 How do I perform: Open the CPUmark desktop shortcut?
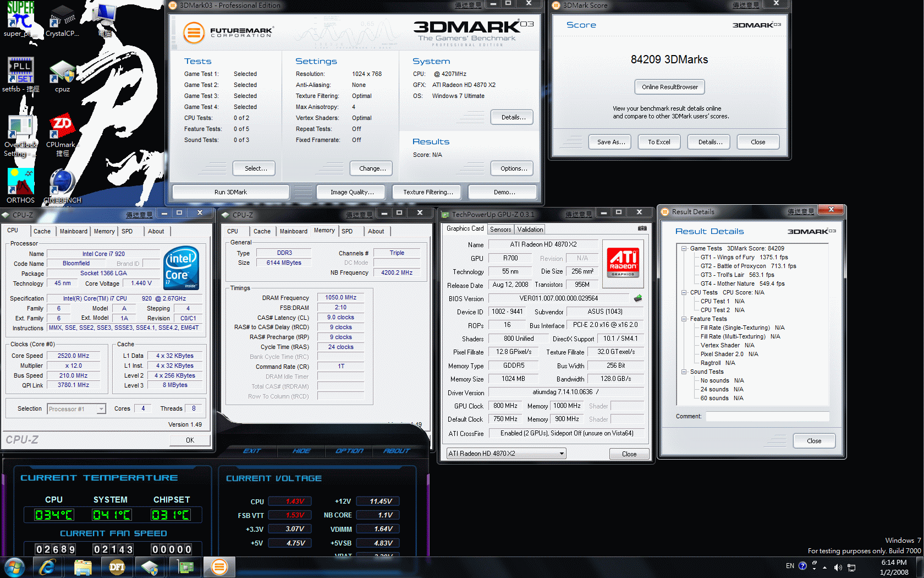click(x=62, y=136)
